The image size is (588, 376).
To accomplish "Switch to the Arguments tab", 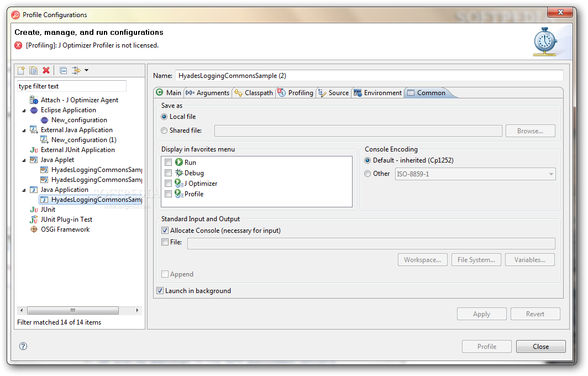I will coord(208,93).
